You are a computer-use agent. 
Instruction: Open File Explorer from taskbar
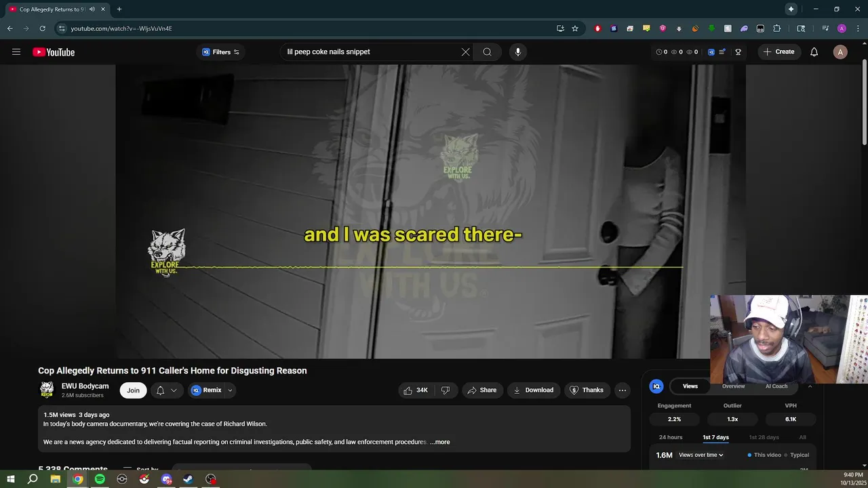(x=56, y=479)
